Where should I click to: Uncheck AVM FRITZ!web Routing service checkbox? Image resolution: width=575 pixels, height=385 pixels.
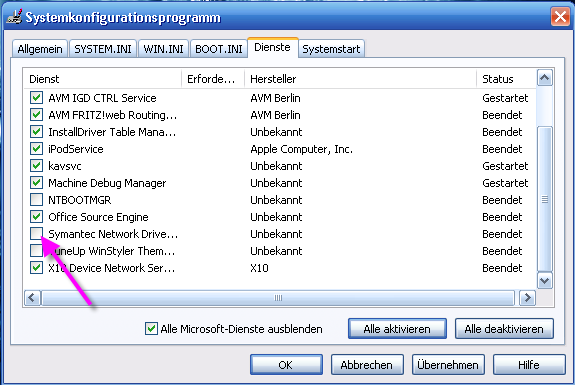pos(36,115)
